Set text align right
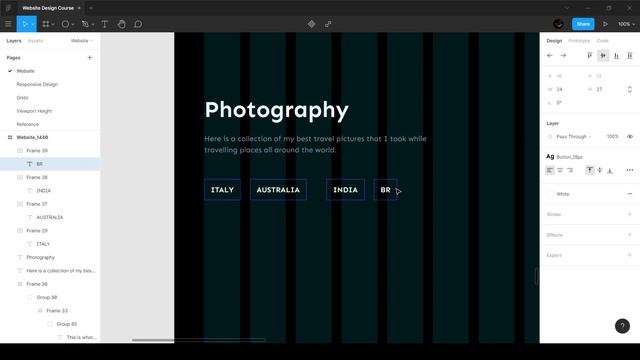640x360 pixels. (x=570, y=170)
